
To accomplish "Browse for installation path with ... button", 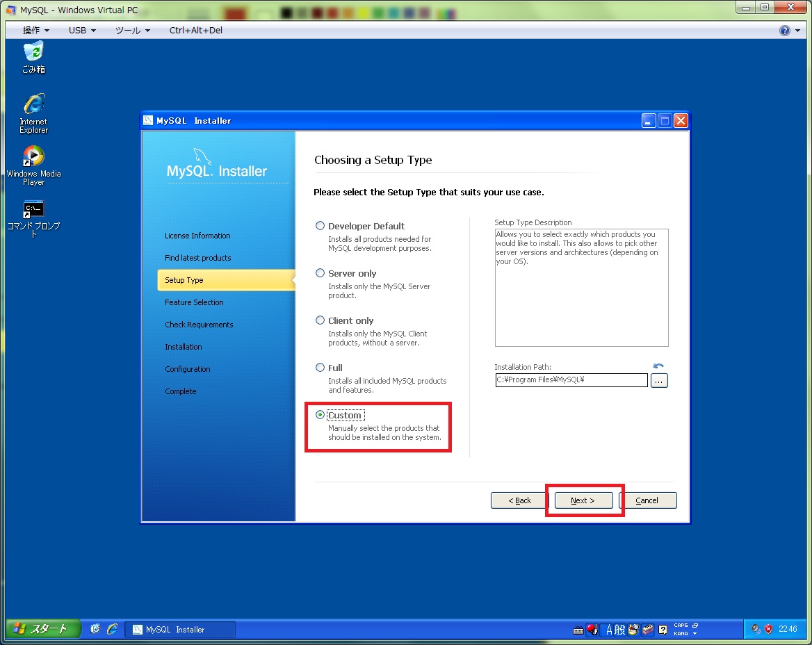I will (x=659, y=380).
